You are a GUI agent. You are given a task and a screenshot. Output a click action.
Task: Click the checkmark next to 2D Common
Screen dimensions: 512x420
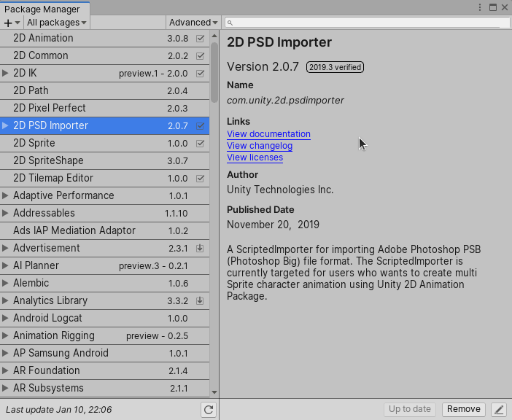200,55
